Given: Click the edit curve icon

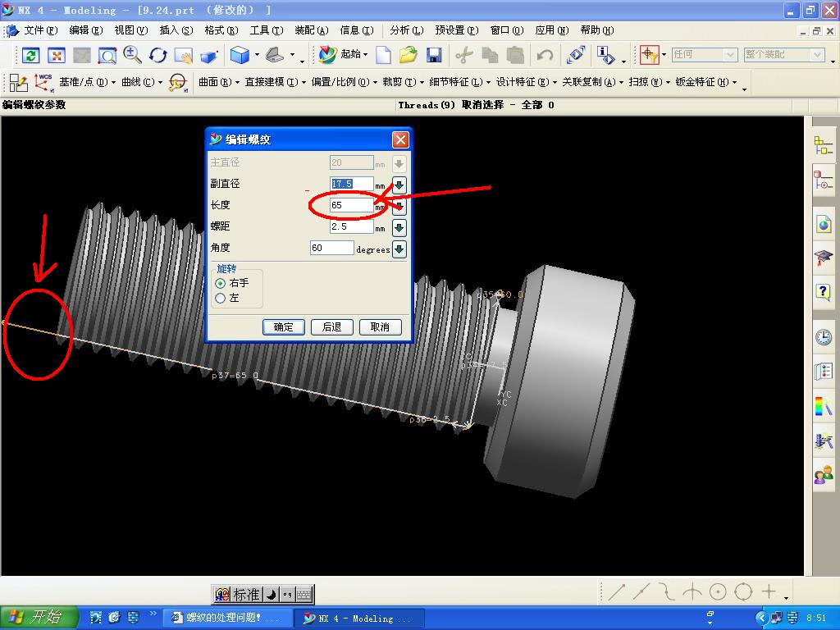Looking at the screenshot, I should (x=178, y=83).
